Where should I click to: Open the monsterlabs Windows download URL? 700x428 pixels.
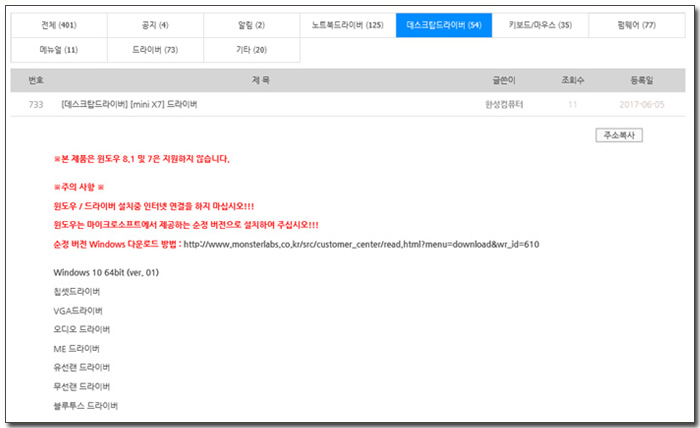point(362,243)
